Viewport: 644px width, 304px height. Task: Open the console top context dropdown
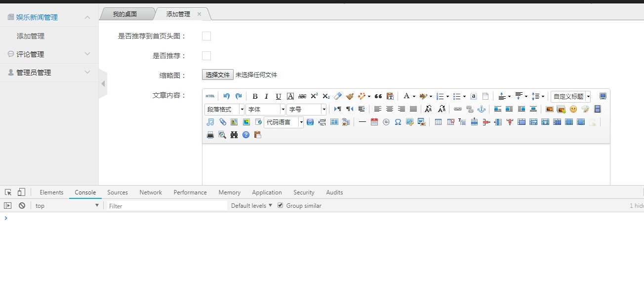(67, 206)
